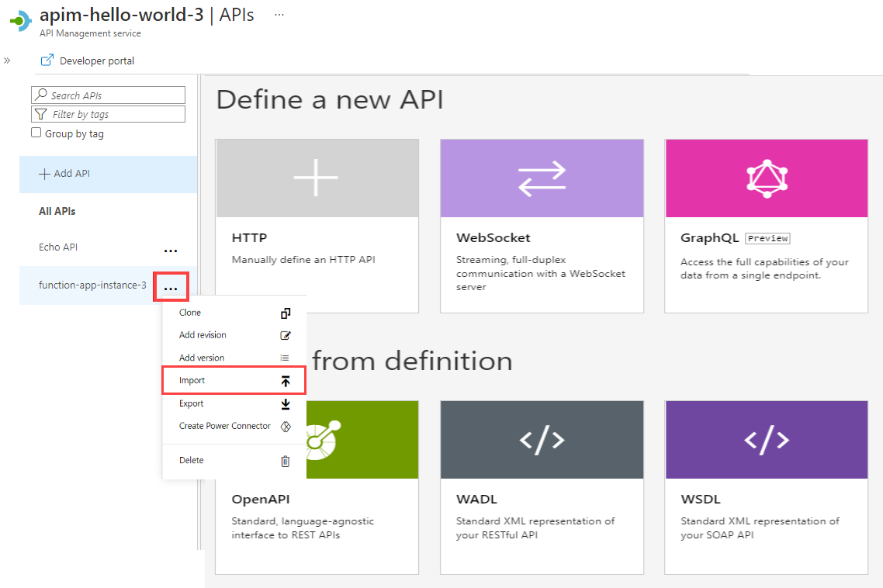This screenshot has height=588, width=883.
Task: Click the Delete trash can icon
Action: coord(286,461)
